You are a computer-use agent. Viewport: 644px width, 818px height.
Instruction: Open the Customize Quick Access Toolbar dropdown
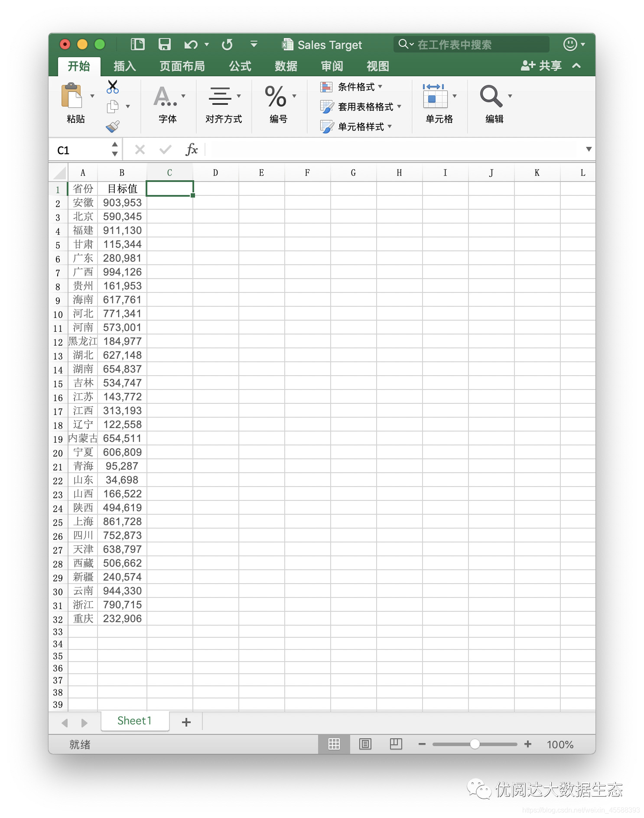click(254, 44)
